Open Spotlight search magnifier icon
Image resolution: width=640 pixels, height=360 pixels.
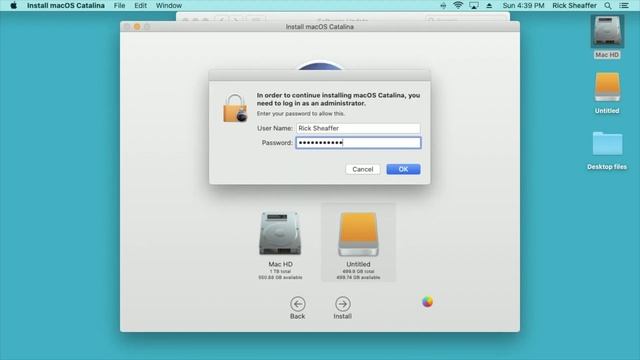(x=608, y=6)
